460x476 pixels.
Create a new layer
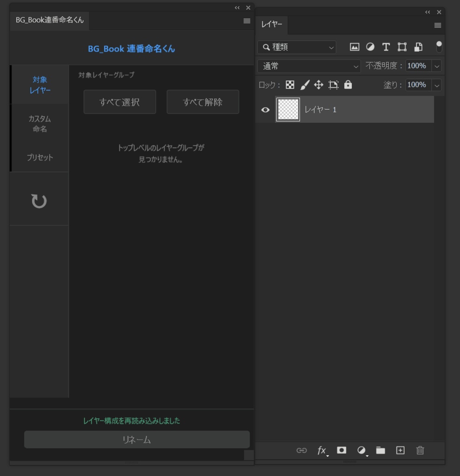click(400, 450)
